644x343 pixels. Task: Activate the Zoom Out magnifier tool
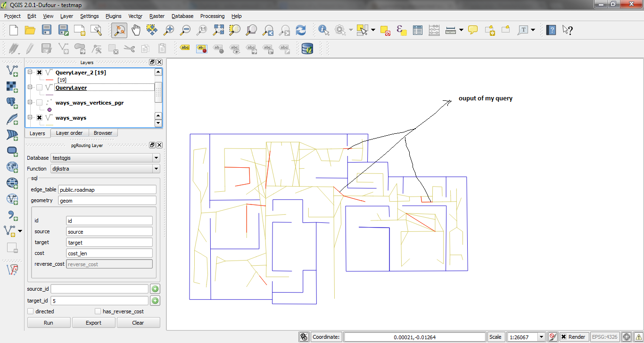point(185,31)
